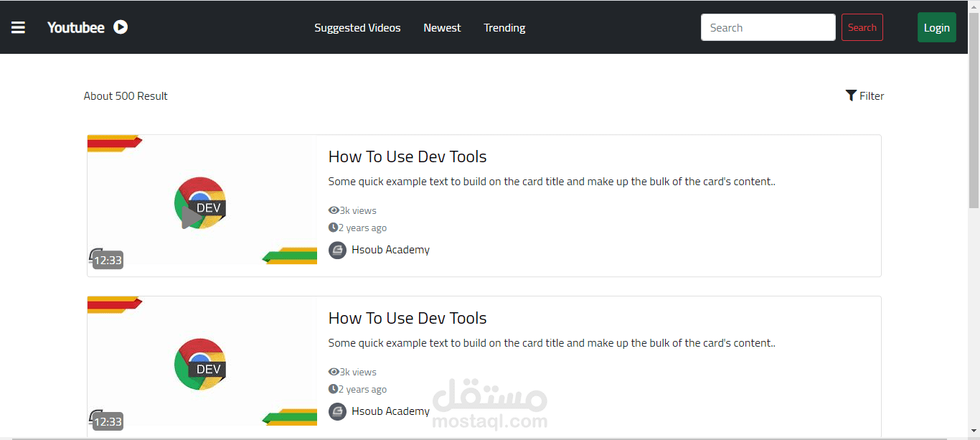Click the red Search button
Image resolution: width=980 pixels, height=440 pixels.
[x=862, y=27]
